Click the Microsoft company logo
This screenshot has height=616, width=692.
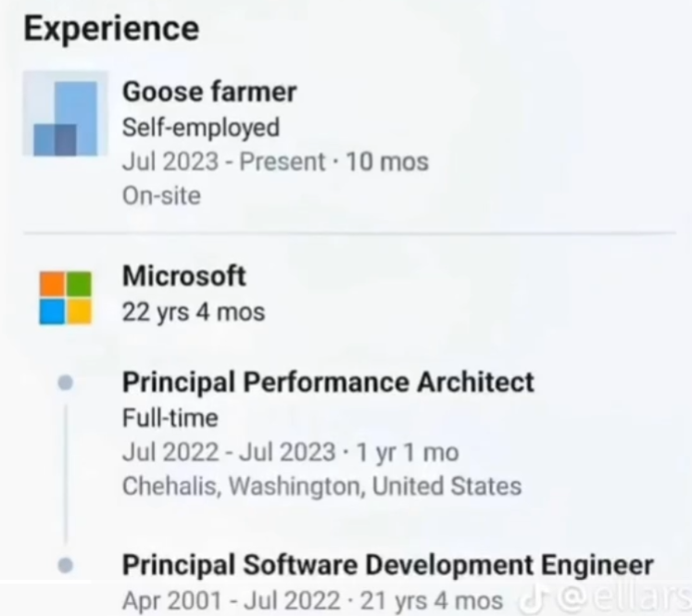(66, 298)
